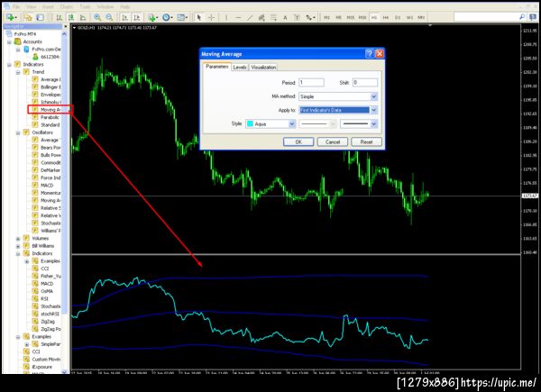Select the Parameters tab
The width and height of the screenshot is (541, 392).
pos(217,67)
